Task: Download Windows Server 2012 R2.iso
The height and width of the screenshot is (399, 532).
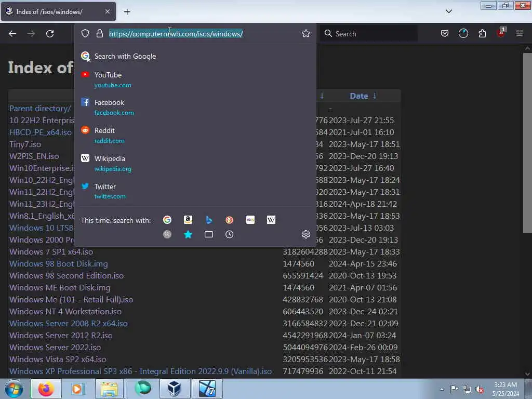Action: point(61,335)
